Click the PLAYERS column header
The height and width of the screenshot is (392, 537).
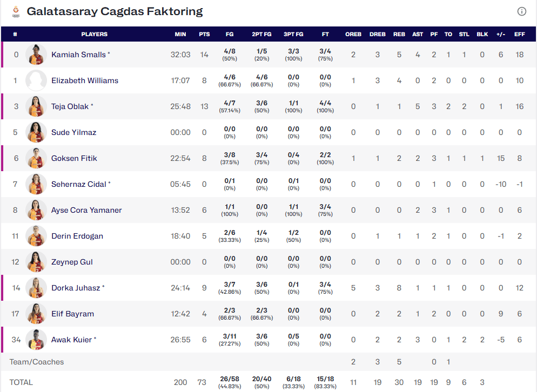(95, 34)
